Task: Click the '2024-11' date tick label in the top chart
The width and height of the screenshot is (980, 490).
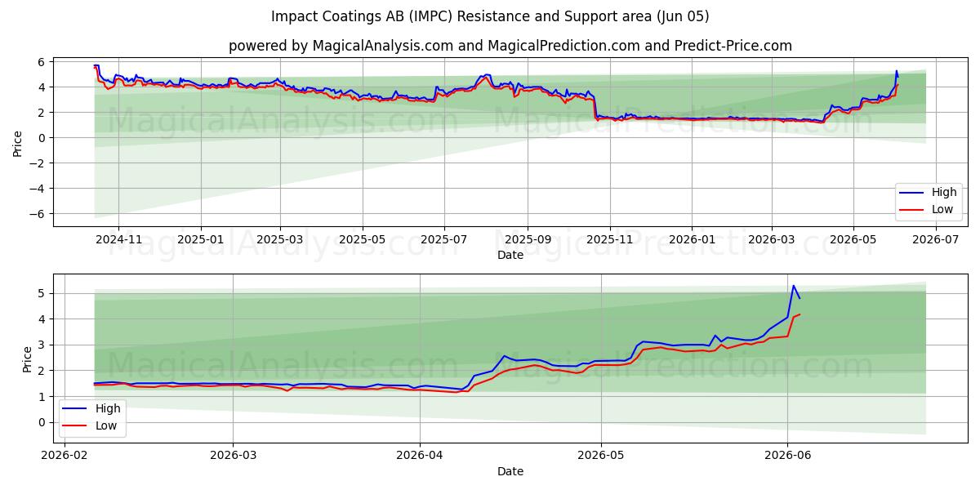Action: point(118,240)
